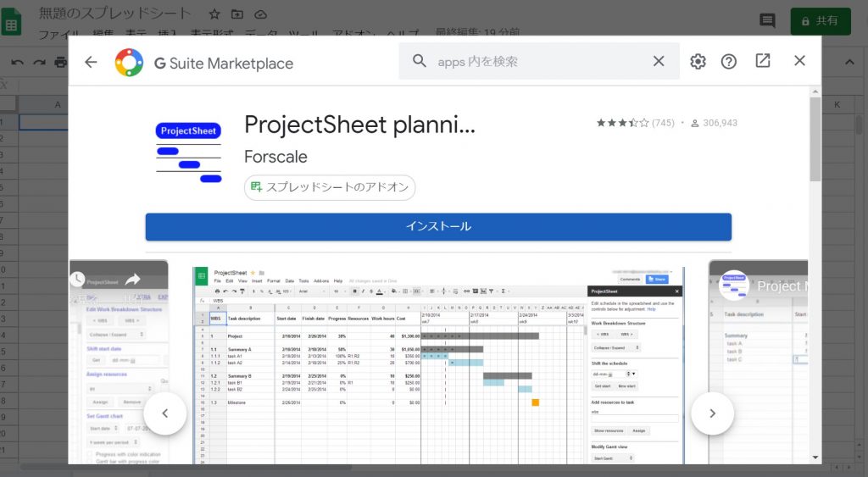Viewport: 868px width, 477px height.
Task: Click the G Suite Marketplace logo
Action: [x=129, y=63]
